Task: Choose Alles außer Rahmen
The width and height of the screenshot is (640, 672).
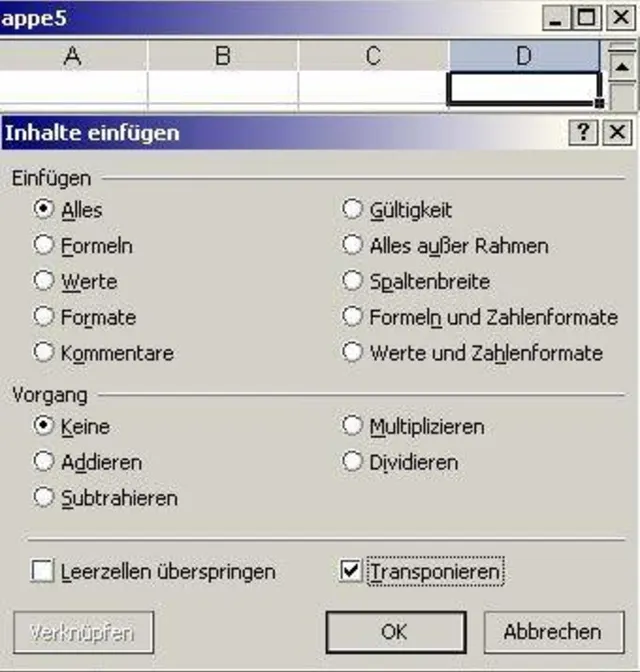Action: click(352, 245)
